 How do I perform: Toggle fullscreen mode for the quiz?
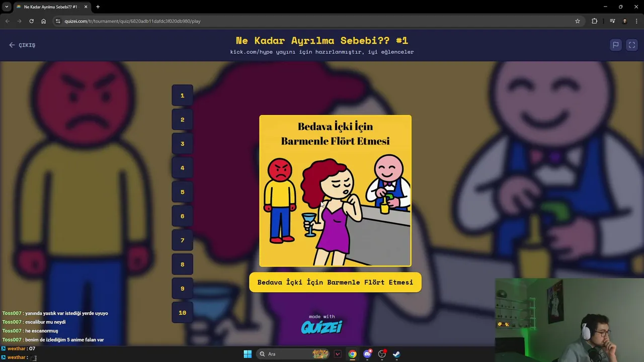(x=632, y=45)
